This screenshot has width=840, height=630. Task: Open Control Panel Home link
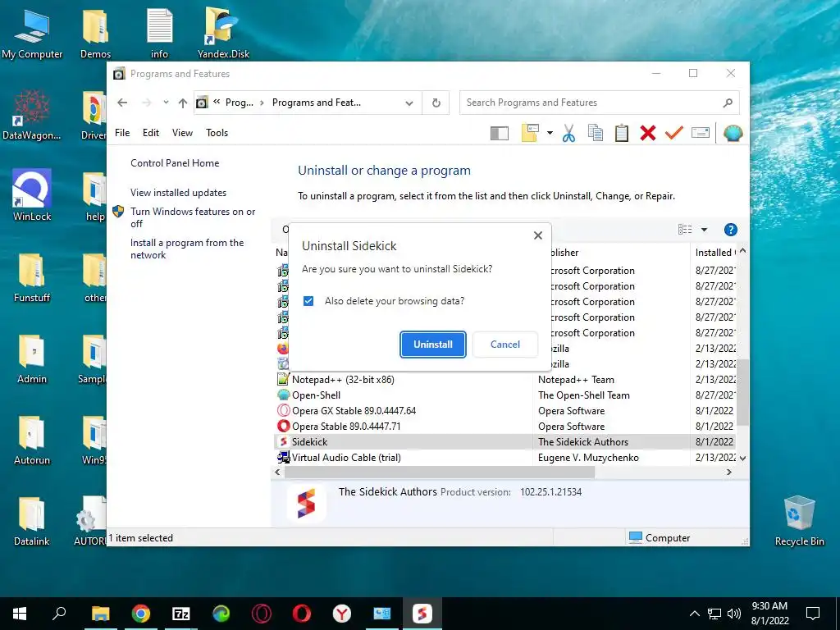(175, 163)
